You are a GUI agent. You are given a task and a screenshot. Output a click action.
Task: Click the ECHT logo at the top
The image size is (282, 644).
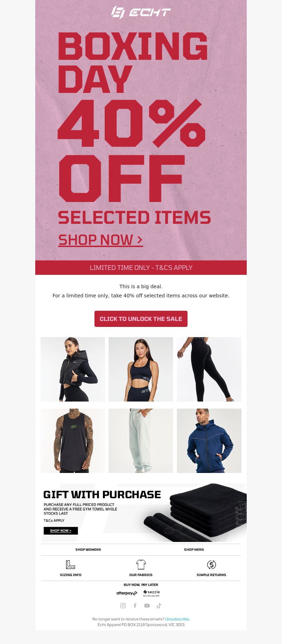point(141,12)
